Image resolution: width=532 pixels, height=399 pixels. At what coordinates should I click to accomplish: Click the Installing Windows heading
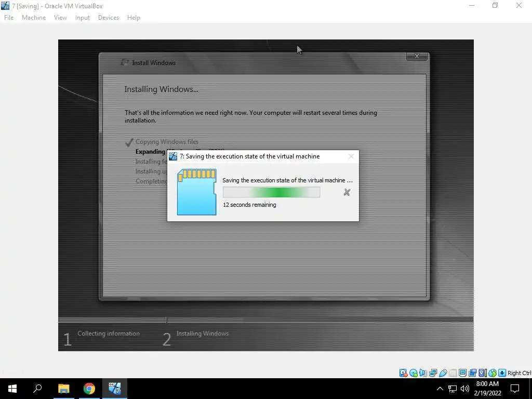(161, 89)
